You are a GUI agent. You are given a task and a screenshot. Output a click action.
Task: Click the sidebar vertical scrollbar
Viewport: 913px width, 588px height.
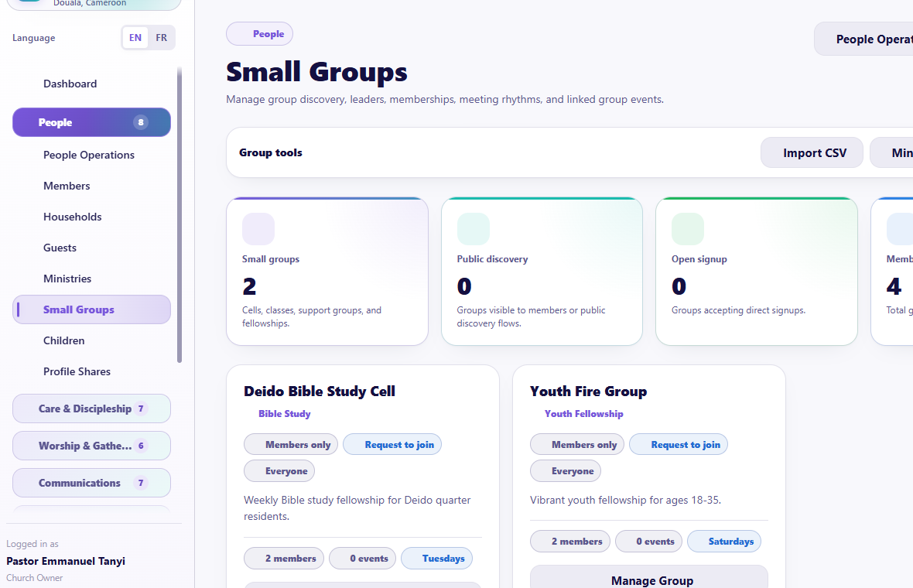coord(180,215)
